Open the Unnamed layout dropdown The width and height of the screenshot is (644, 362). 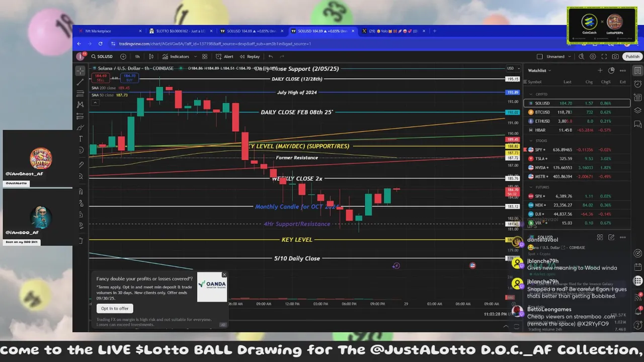[558, 56]
